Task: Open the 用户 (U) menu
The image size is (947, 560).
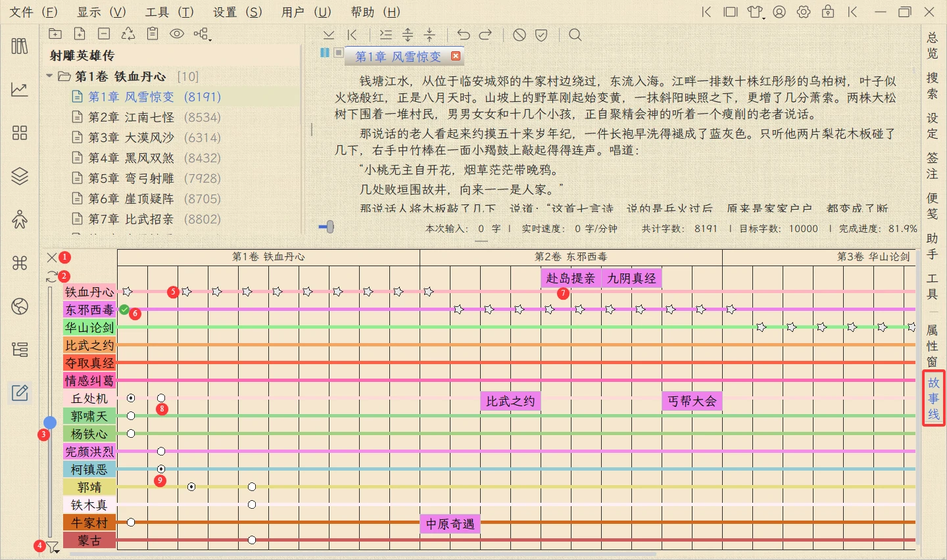Action: [306, 12]
